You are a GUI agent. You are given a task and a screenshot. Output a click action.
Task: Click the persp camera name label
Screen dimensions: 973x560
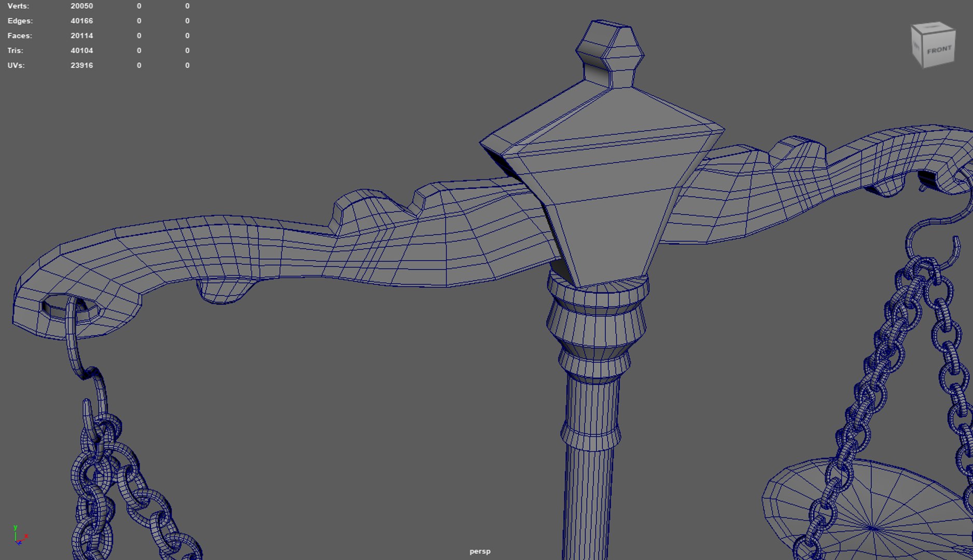click(480, 551)
